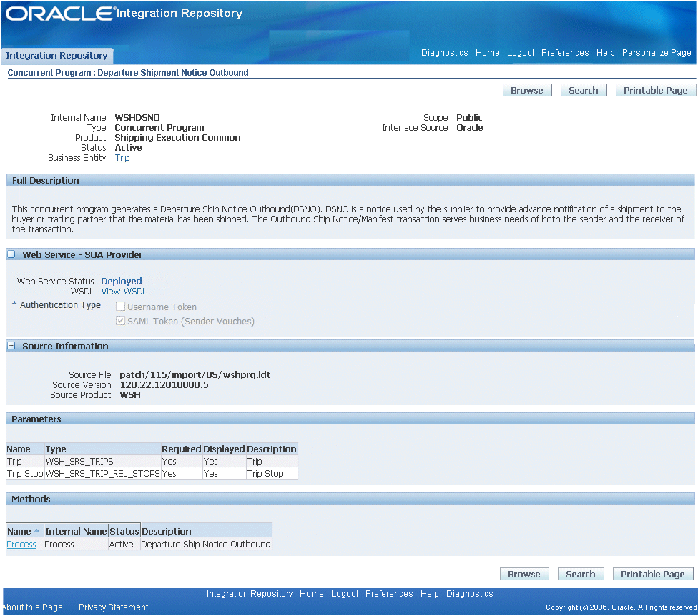The image size is (698, 616).
Task: Click the Home footer link
Action: pyautogui.click(x=312, y=594)
